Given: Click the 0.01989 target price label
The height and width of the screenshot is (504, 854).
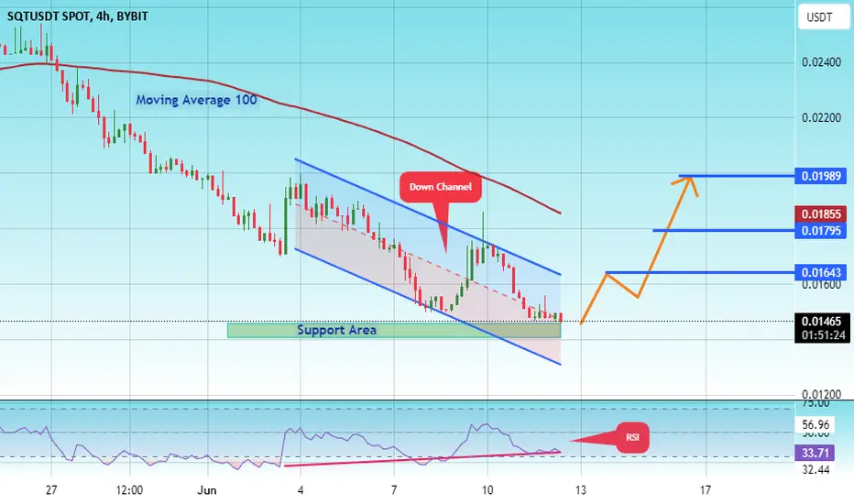Looking at the screenshot, I should pyautogui.click(x=820, y=176).
